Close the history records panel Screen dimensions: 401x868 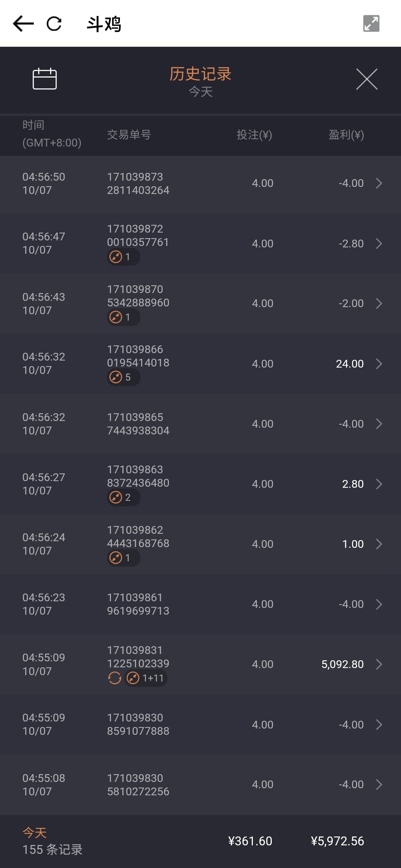tap(366, 79)
